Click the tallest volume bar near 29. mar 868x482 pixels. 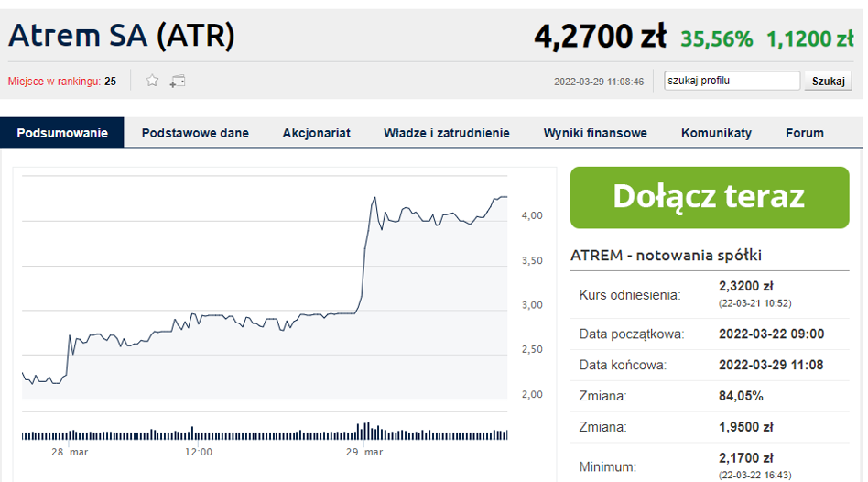pyautogui.click(x=366, y=431)
